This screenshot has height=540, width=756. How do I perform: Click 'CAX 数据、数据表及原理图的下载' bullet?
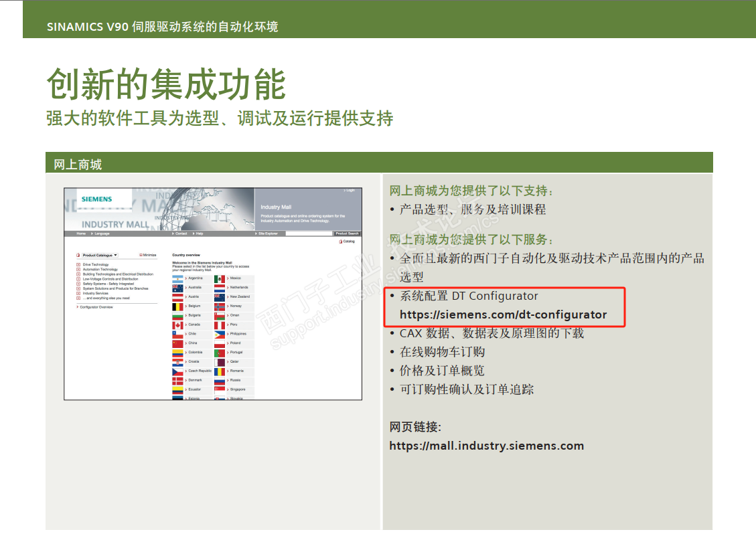[x=492, y=333]
